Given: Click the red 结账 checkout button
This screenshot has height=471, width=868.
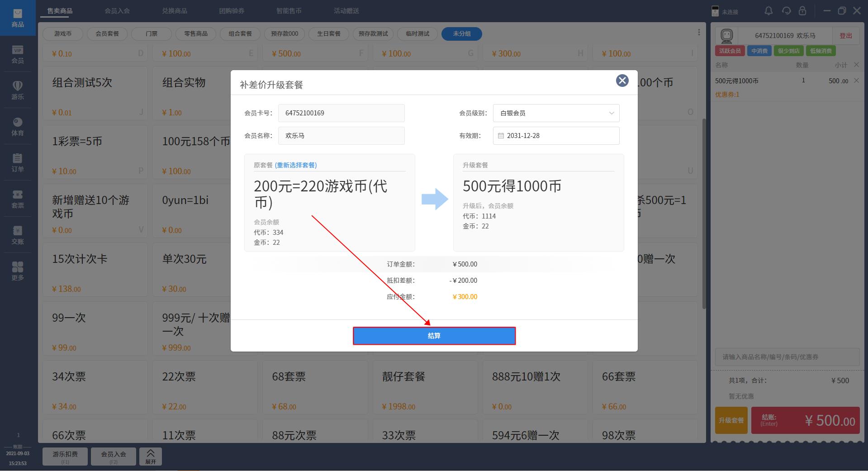Looking at the screenshot, I should pyautogui.click(x=806, y=420).
